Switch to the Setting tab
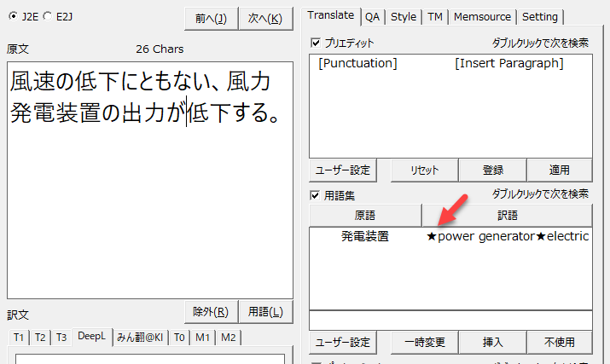Image resolution: width=610 pixels, height=364 pixels. coord(539,17)
